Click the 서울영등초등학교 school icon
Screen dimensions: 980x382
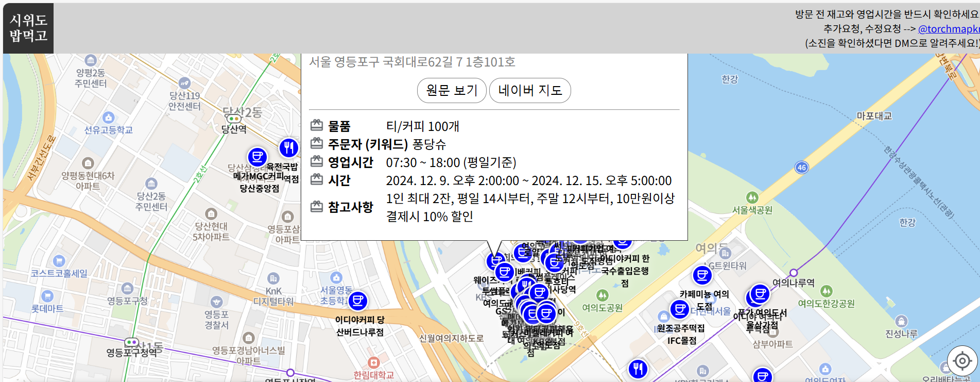pyautogui.click(x=336, y=278)
